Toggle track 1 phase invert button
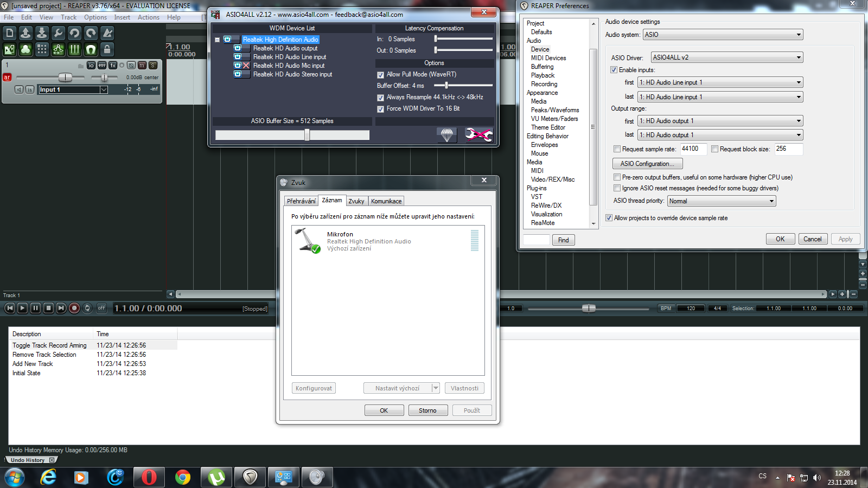 131,65
